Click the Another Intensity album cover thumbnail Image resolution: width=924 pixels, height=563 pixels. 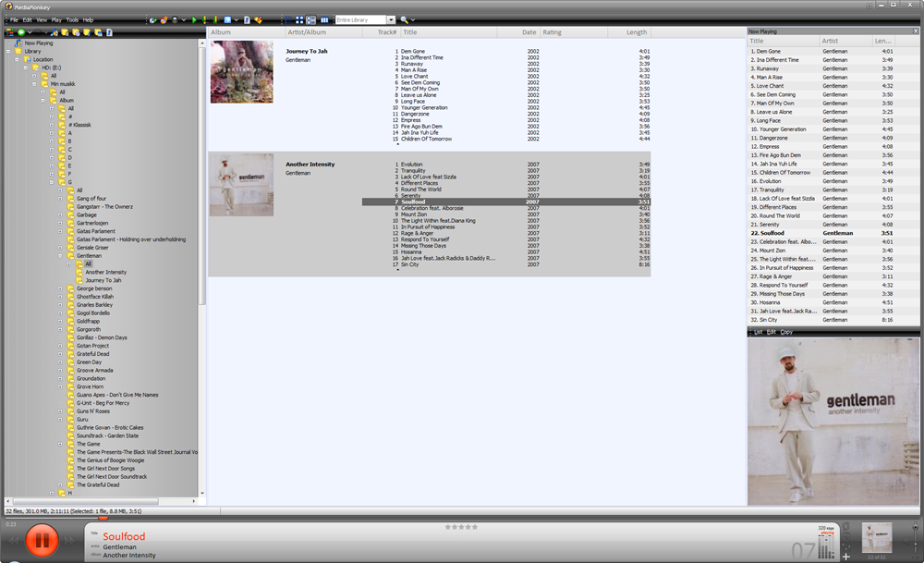click(x=241, y=185)
